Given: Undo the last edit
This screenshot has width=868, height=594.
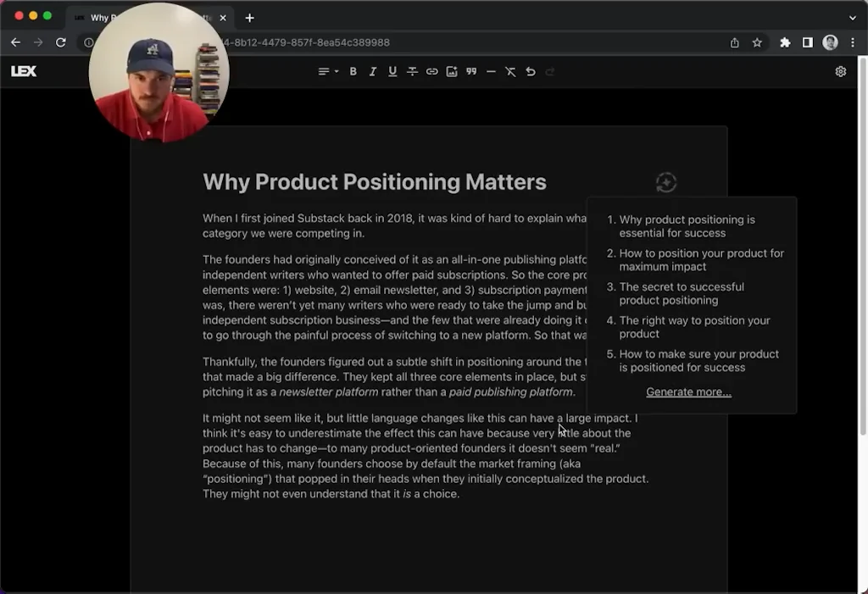Looking at the screenshot, I should [531, 72].
